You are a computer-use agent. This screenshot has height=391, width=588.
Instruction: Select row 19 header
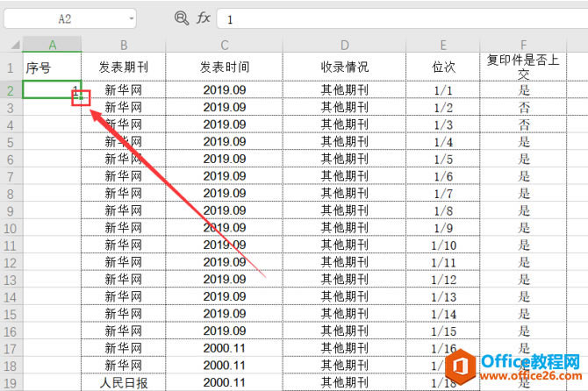11,383
